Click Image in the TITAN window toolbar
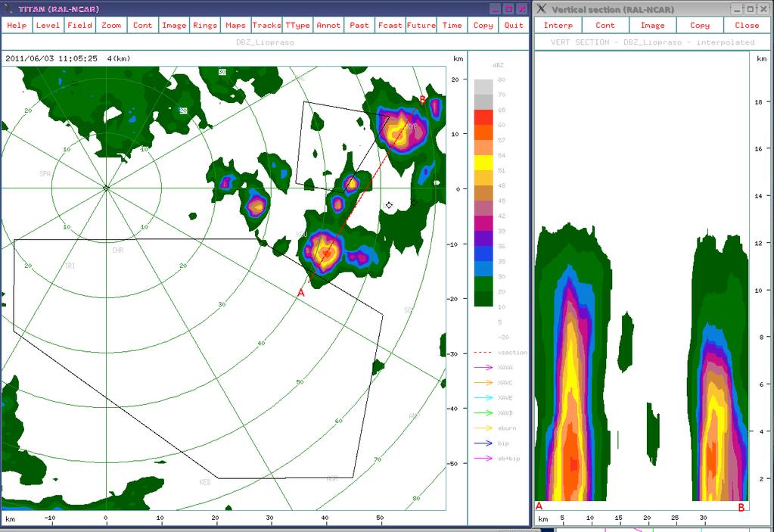Screen dimensions: 774x532 coord(174,25)
